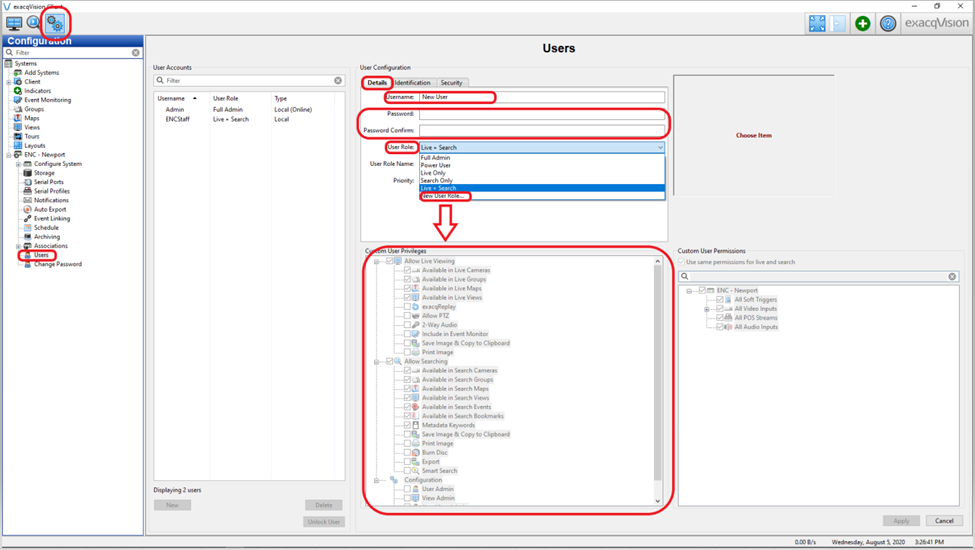The image size is (975, 550).
Task: Toggle the Allow PTZ privilege checkbox
Action: click(407, 316)
